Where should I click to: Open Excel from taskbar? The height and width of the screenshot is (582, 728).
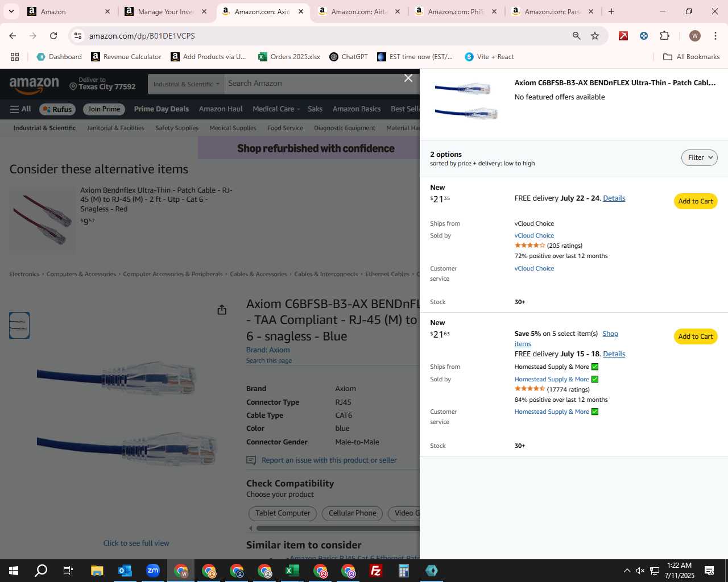coord(292,571)
